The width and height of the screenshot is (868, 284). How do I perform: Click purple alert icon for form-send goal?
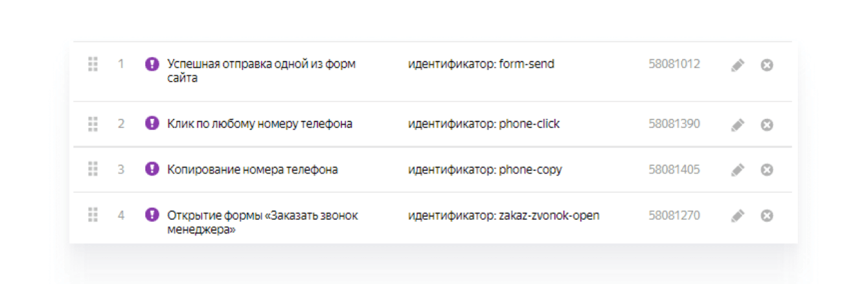pos(152,64)
